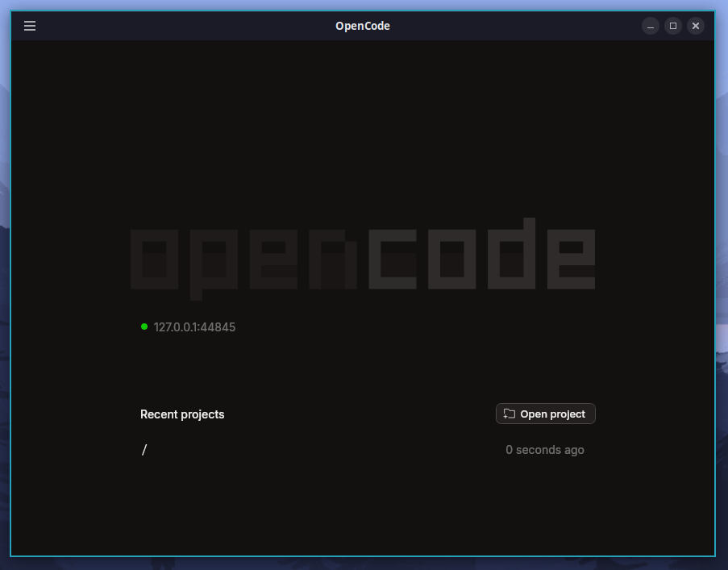
Task: Minimize the OpenCode window
Action: [x=651, y=26]
